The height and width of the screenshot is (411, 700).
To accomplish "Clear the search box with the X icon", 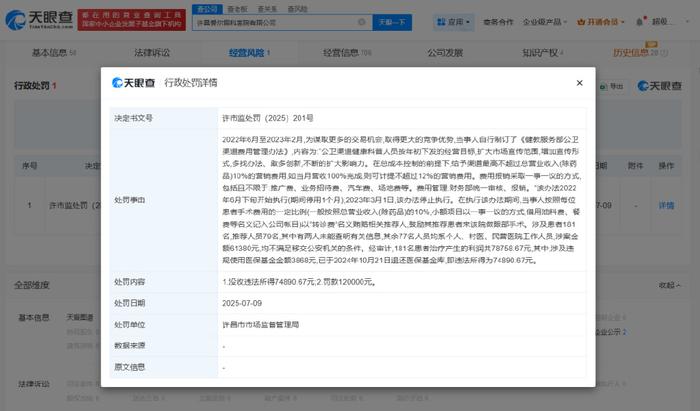I will 362,22.
